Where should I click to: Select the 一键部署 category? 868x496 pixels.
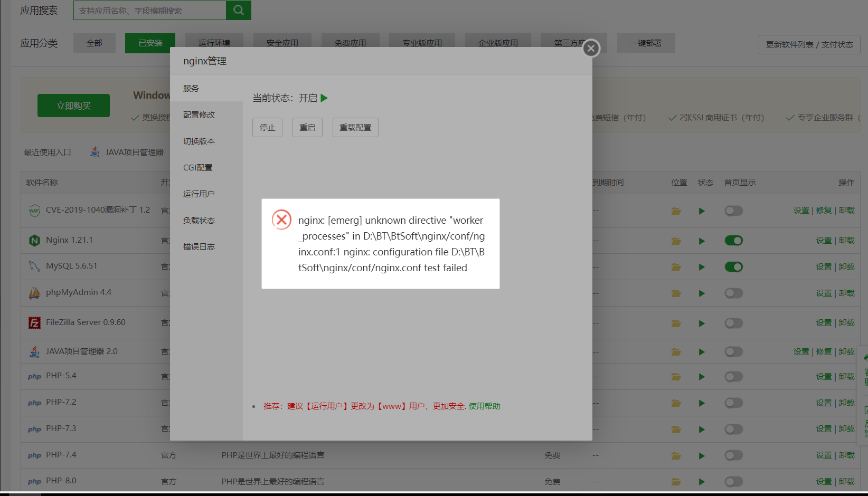click(x=646, y=43)
